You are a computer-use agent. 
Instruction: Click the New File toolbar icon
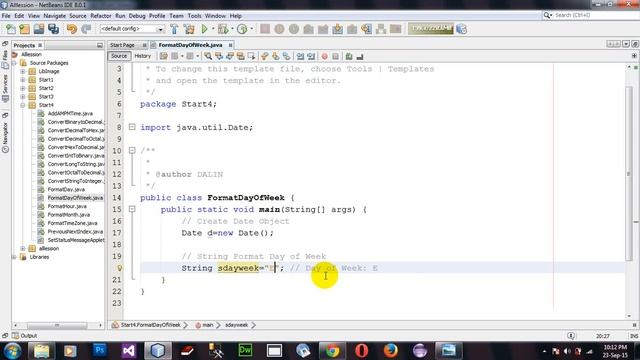click(x=11, y=29)
